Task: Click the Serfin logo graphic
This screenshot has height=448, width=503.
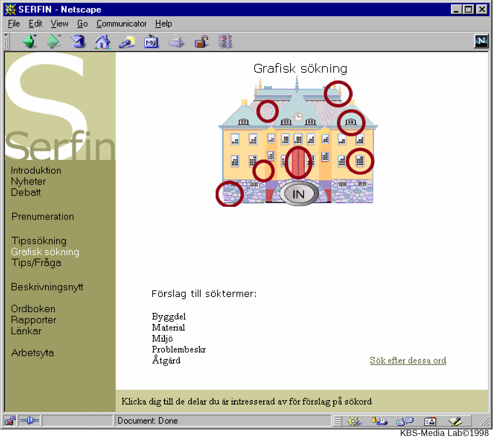Action: (60, 106)
